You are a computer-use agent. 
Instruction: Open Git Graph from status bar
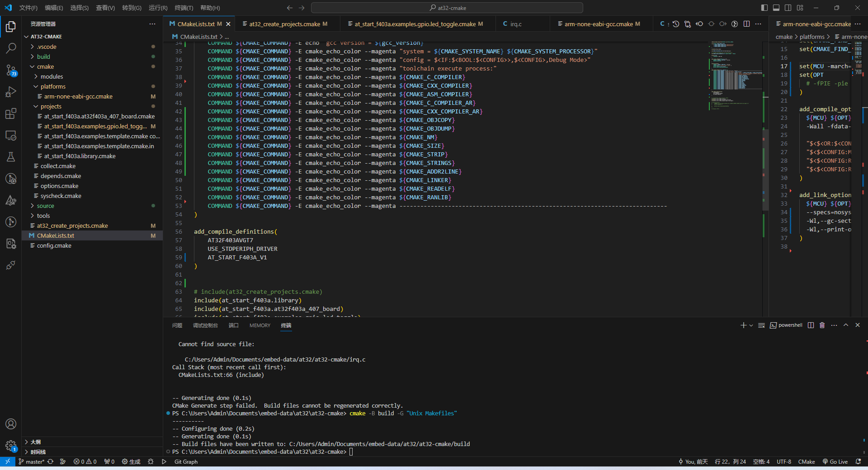pyautogui.click(x=186, y=462)
